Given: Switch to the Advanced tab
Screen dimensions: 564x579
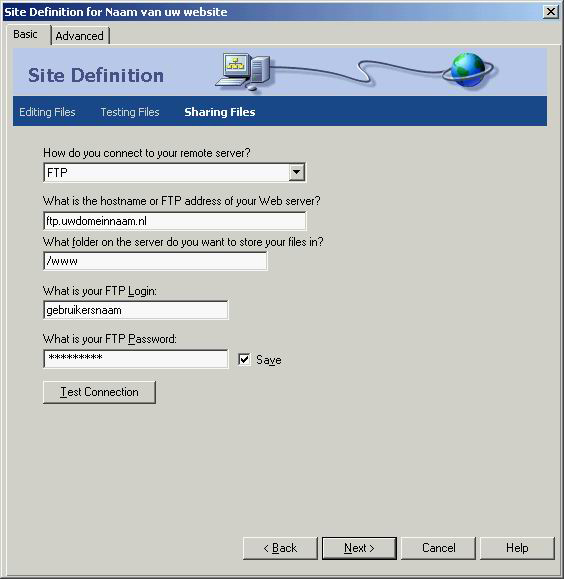Looking at the screenshot, I should [79, 36].
